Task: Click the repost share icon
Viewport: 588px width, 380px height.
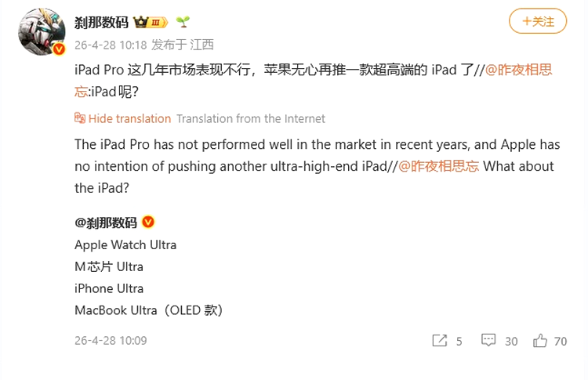Action: coord(439,341)
